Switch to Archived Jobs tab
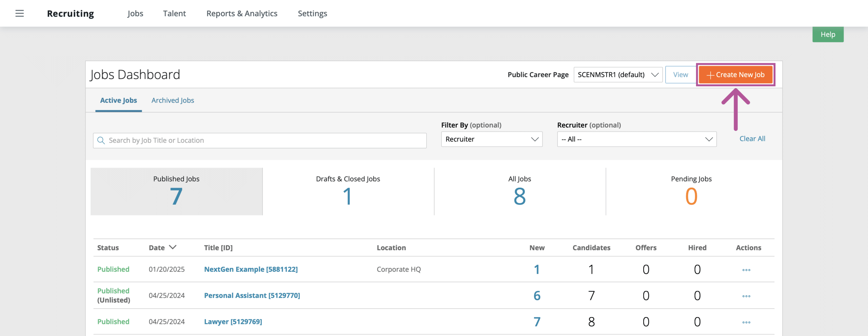 173,100
